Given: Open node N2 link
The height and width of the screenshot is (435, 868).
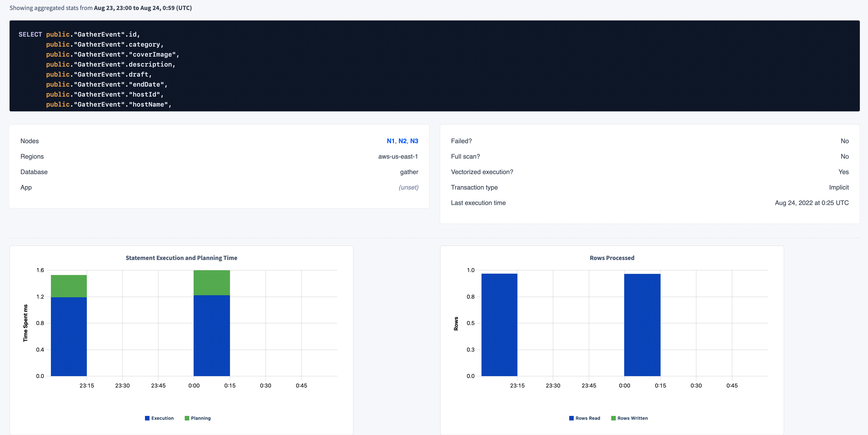Looking at the screenshot, I should coord(402,141).
